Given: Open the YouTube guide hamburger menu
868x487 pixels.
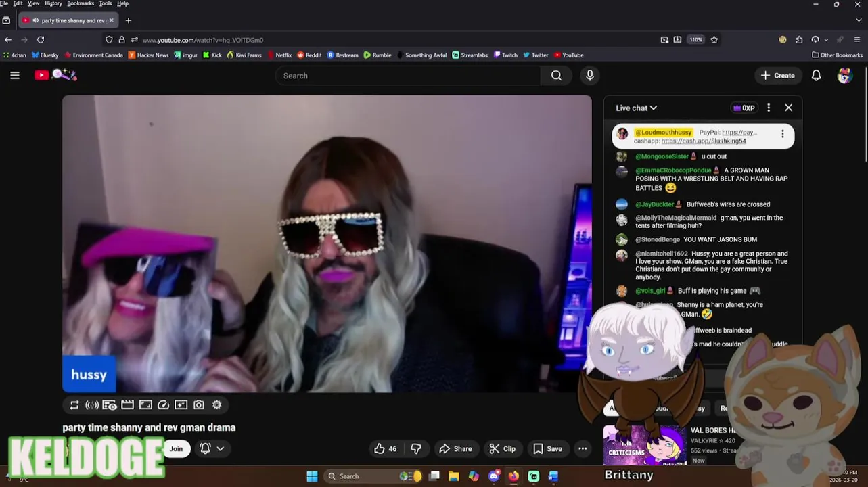Looking at the screenshot, I should pyautogui.click(x=15, y=76).
